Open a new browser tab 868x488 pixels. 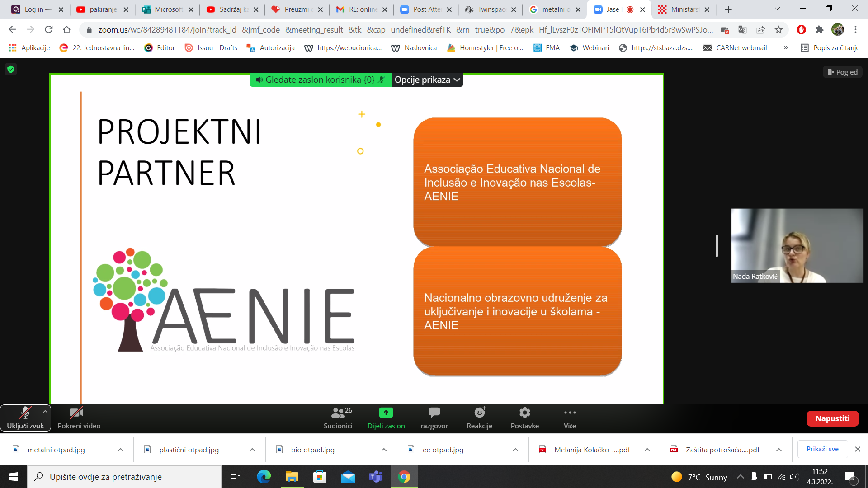click(728, 9)
